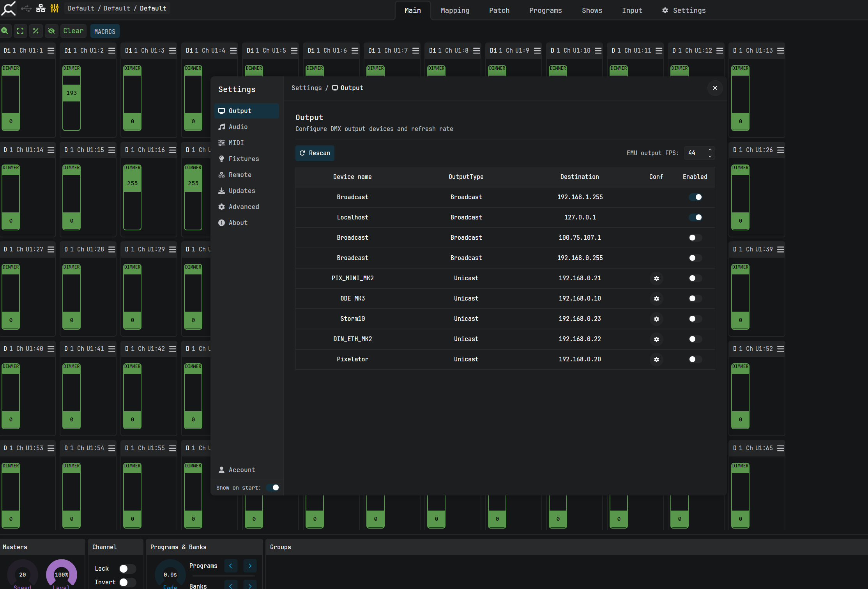Click the app logo icon in top-left
Image resolution: width=868 pixels, height=589 pixels.
pos(9,8)
